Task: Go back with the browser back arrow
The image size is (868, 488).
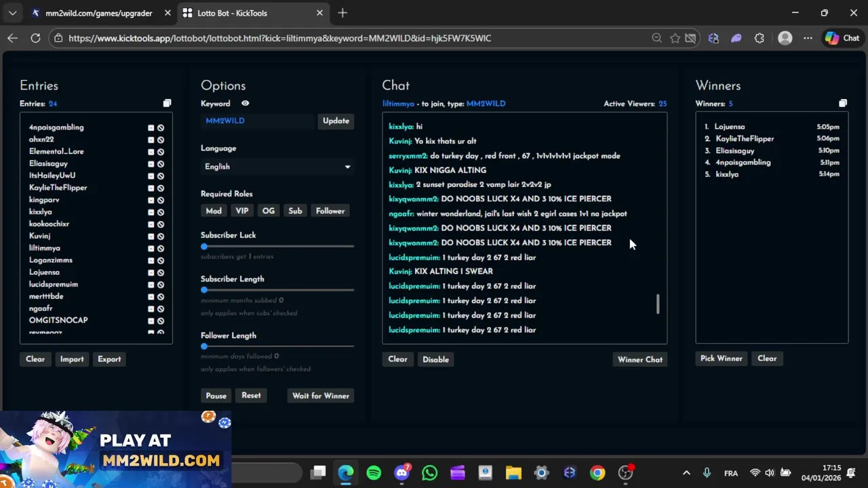Action: click(x=12, y=38)
